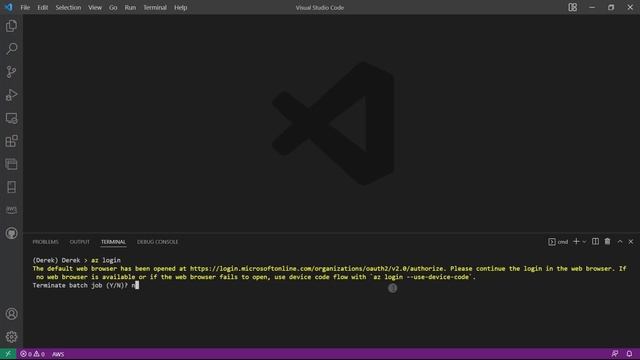The image size is (640, 360).
Task: Create a new terminal with plus icon
Action: 576,242
